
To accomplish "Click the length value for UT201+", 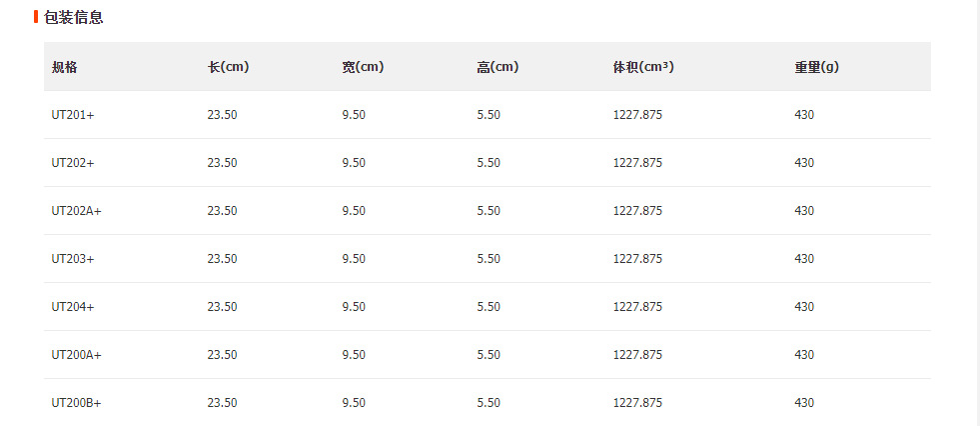I will (x=222, y=115).
